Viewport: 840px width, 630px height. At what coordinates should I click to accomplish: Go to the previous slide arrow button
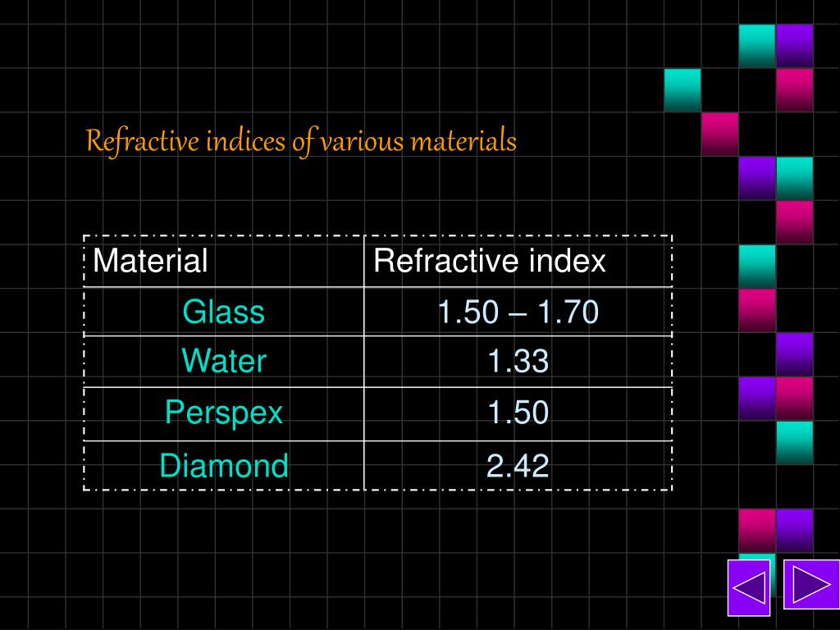tap(748, 587)
